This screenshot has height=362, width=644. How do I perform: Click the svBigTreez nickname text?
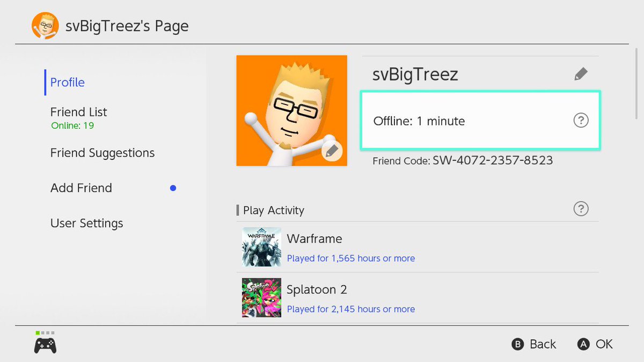pos(415,75)
